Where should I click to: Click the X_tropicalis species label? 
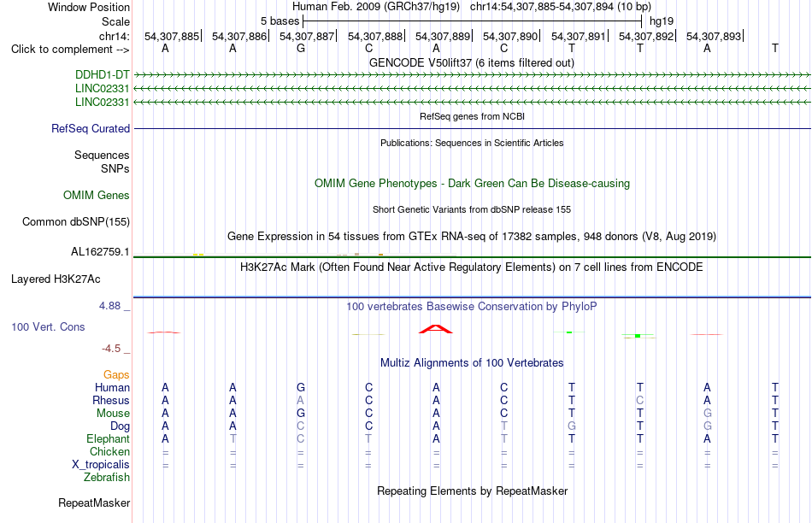click(x=101, y=465)
